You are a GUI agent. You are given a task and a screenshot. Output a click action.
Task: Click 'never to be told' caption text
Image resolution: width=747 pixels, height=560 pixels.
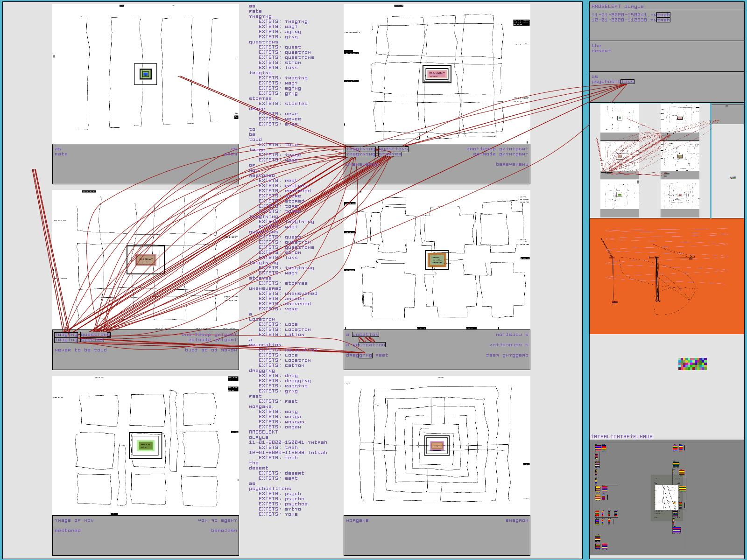pos(81,350)
